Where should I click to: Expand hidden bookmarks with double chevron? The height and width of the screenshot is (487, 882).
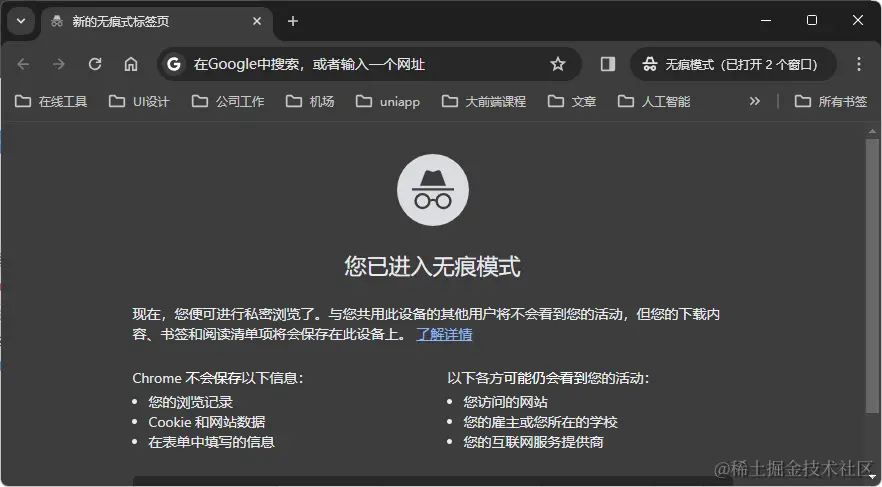(754, 101)
